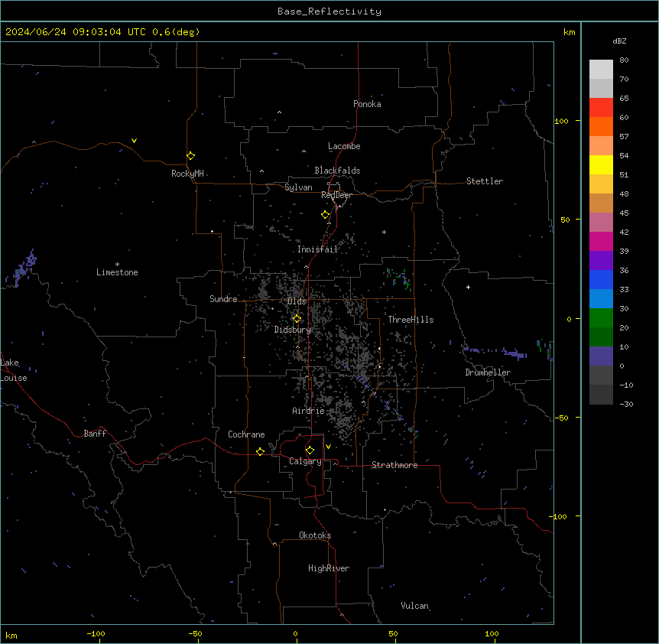Select the yellow V marker east of Calgary
The width and height of the screenshot is (659, 644).
[x=328, y=447]
